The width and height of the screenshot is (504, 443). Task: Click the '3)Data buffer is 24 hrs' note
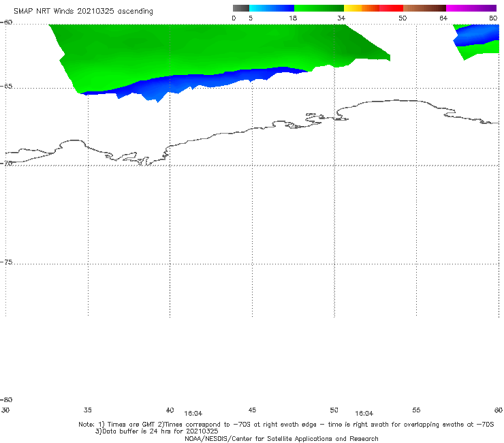(x=157, y=431)
